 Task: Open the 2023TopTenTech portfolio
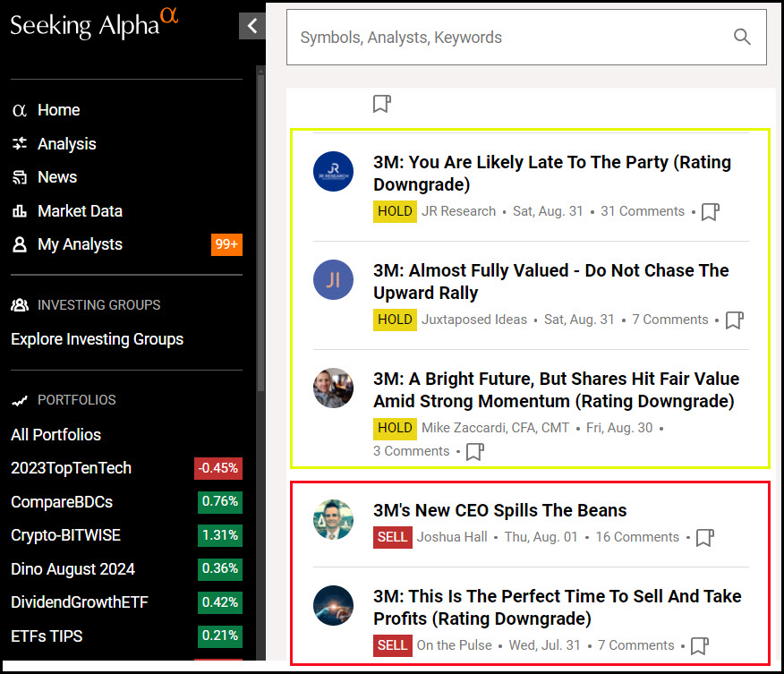[x=71, y=468]
